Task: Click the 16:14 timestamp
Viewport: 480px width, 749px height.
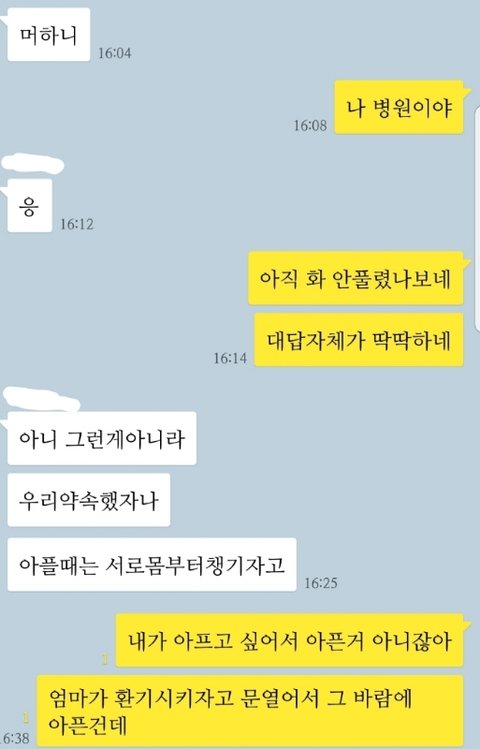Action: click(230, 358)
